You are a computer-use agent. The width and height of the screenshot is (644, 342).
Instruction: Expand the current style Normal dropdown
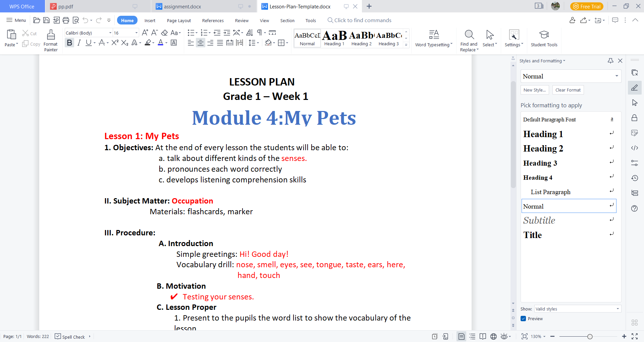[x=616, y=76]
